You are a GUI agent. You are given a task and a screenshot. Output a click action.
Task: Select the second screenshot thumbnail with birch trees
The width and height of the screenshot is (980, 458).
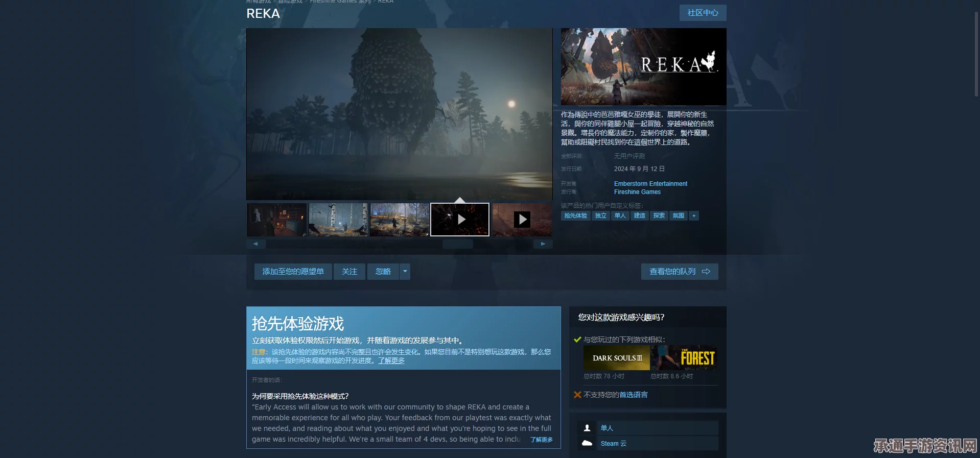click(338, 220)
